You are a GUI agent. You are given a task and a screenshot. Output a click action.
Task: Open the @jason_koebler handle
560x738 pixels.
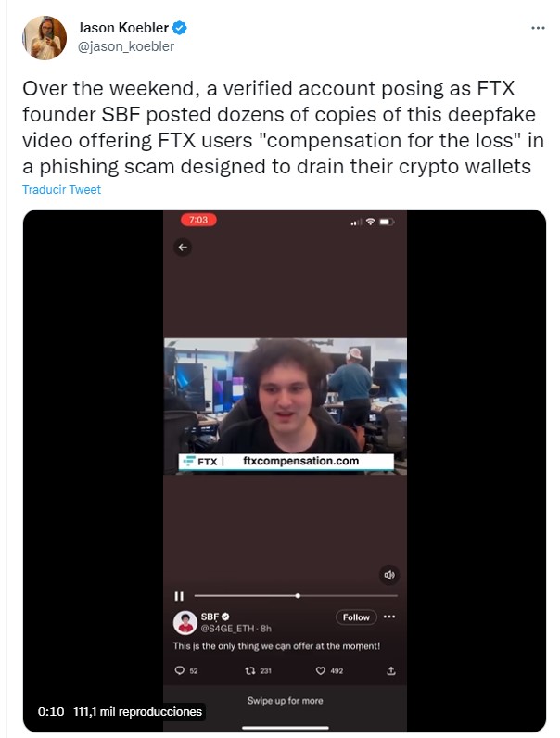(x=126, y=46)
